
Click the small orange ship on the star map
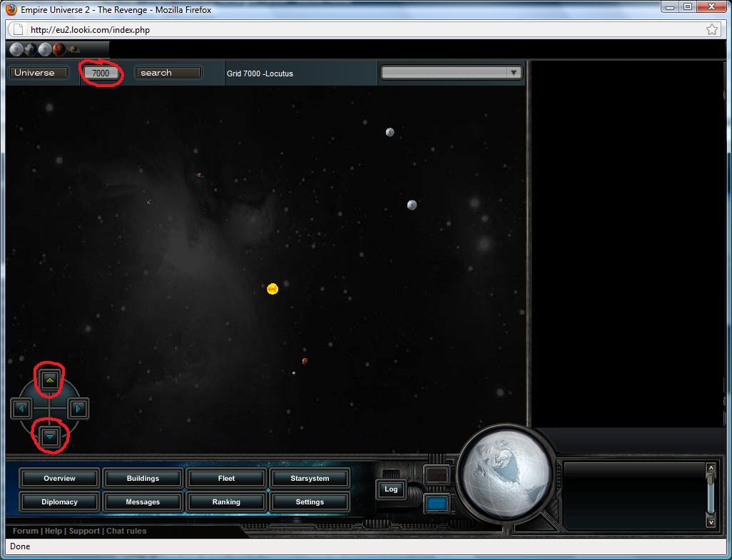point(199,175)
